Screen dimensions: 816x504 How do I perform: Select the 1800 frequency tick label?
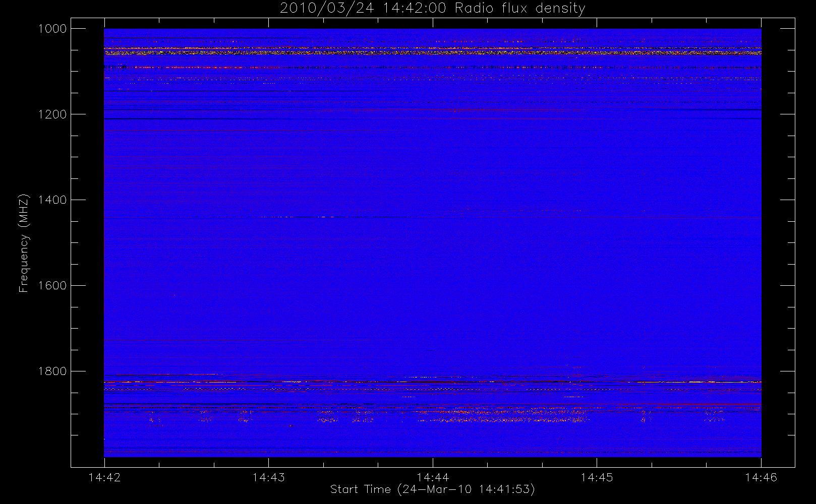coord(52,371)
